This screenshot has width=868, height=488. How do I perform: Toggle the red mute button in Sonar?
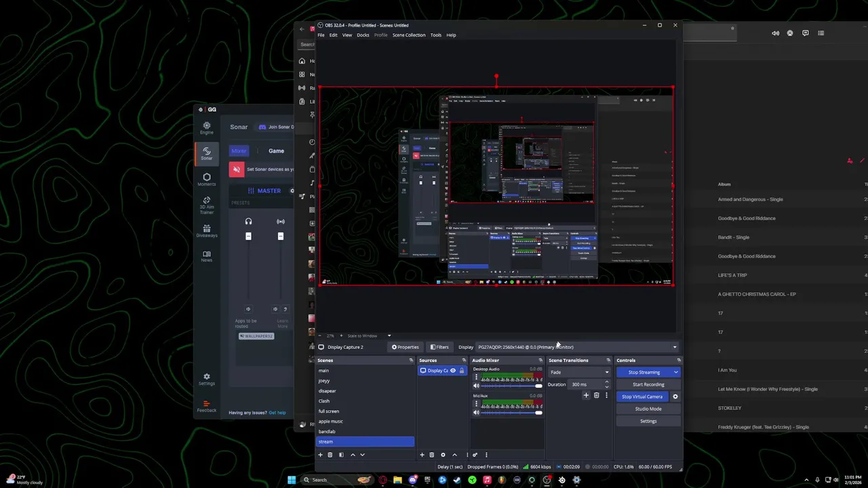(x=237, y=169)
